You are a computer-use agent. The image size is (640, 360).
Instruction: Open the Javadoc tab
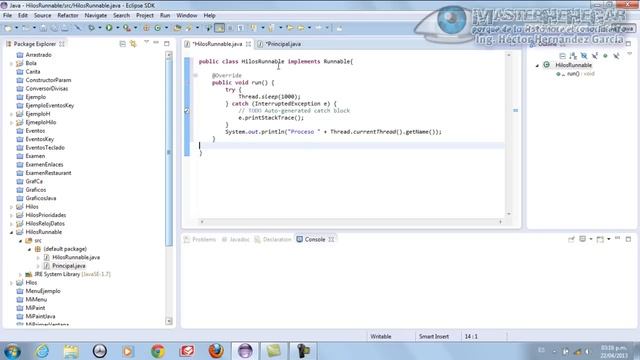236,240
